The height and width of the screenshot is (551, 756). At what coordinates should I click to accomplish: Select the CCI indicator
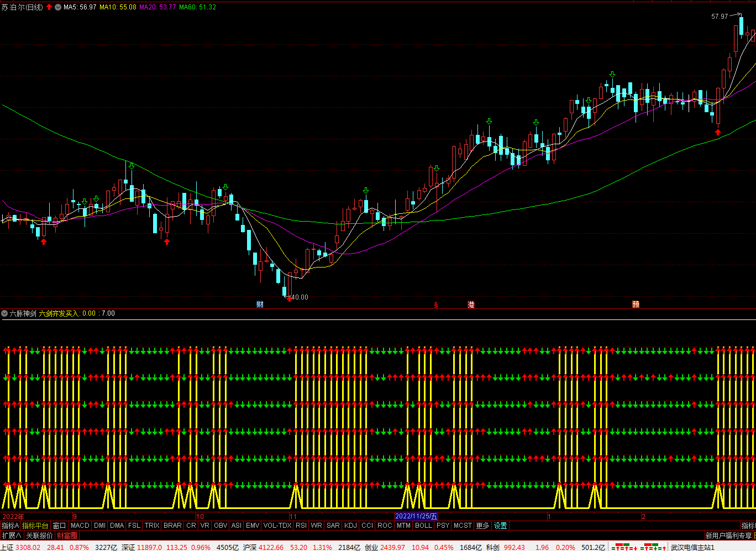coord(368,526)
